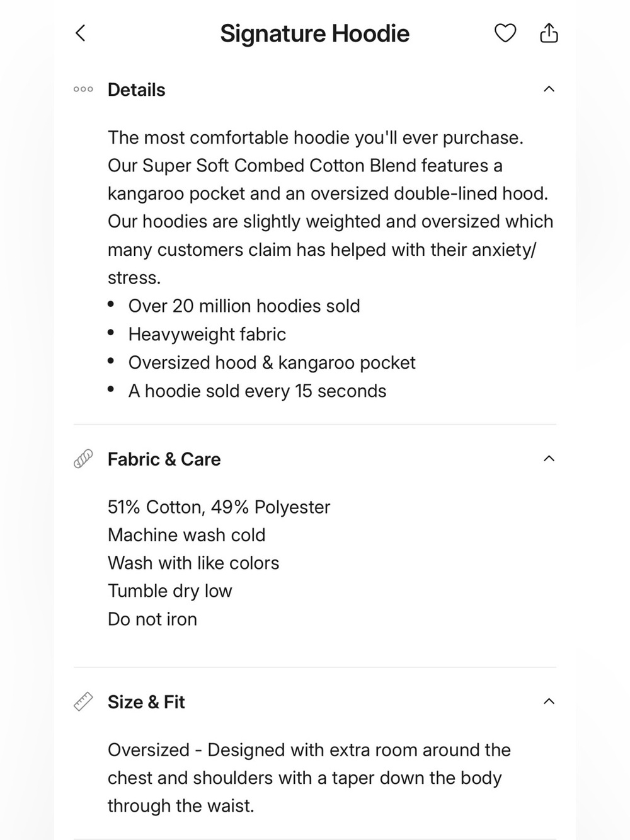Click the 'Tumble dry low' care instruction
This screenshot has height=840, width=630.
pyautogui.click(x=169, y=590)
